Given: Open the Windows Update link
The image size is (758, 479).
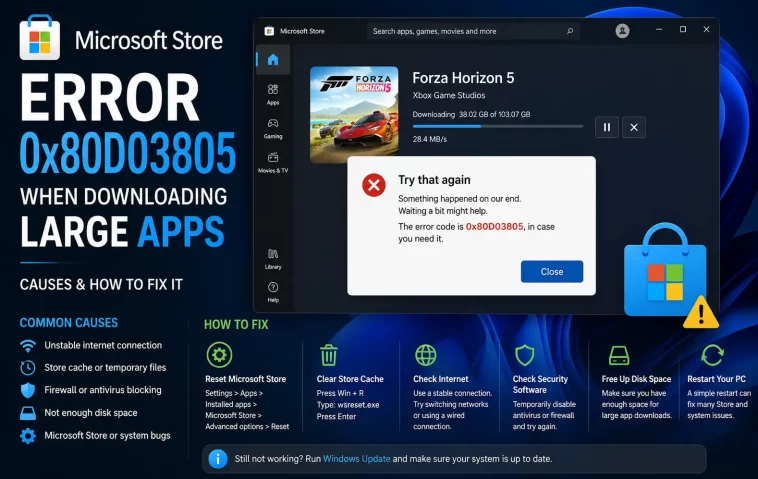Looking at the screenshot, I should 356,459.
